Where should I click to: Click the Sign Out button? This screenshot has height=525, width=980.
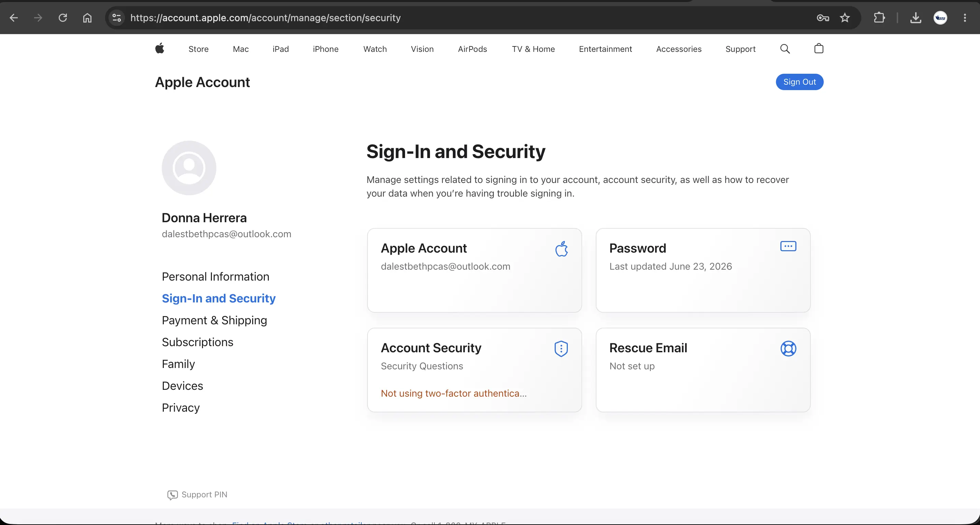[800, 82]
